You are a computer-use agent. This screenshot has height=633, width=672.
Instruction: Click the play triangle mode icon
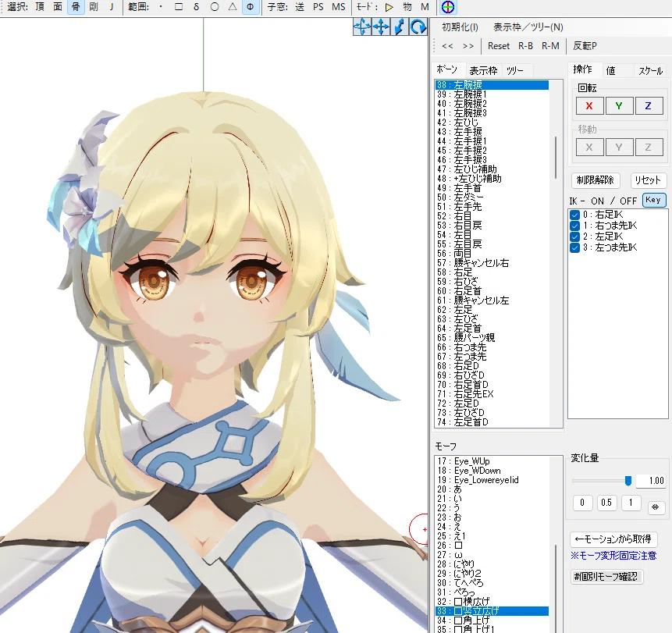point(389,7)
